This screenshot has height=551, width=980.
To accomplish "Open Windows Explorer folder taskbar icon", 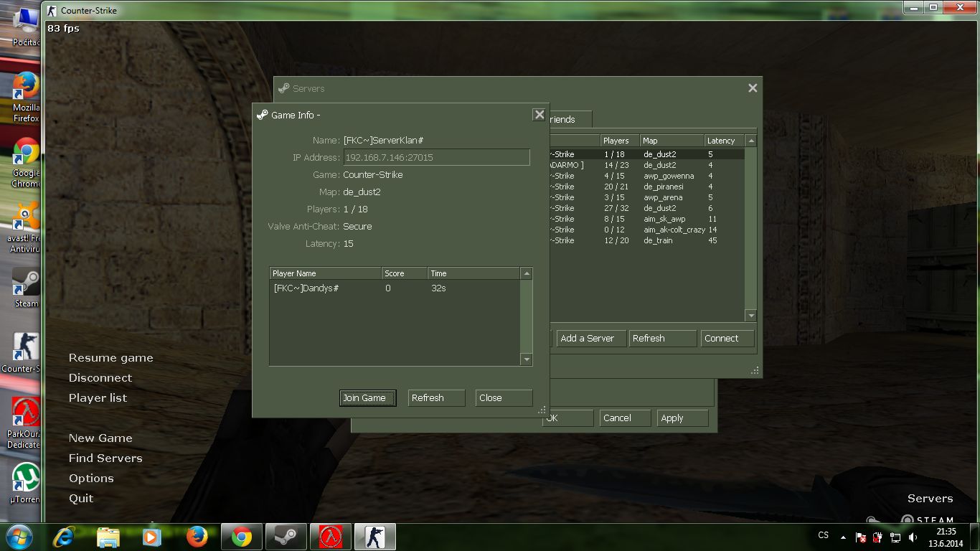I will pos(108,537).
